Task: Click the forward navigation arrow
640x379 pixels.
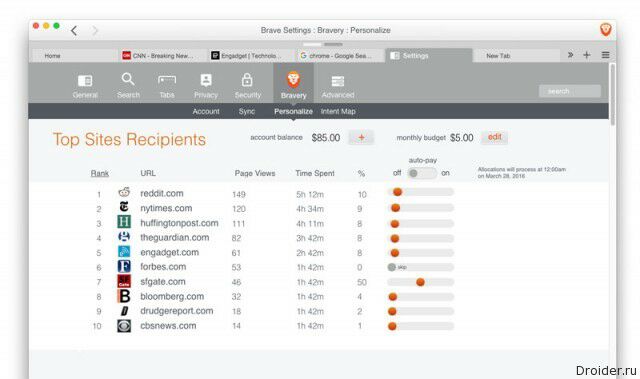Action: [95, 31]
